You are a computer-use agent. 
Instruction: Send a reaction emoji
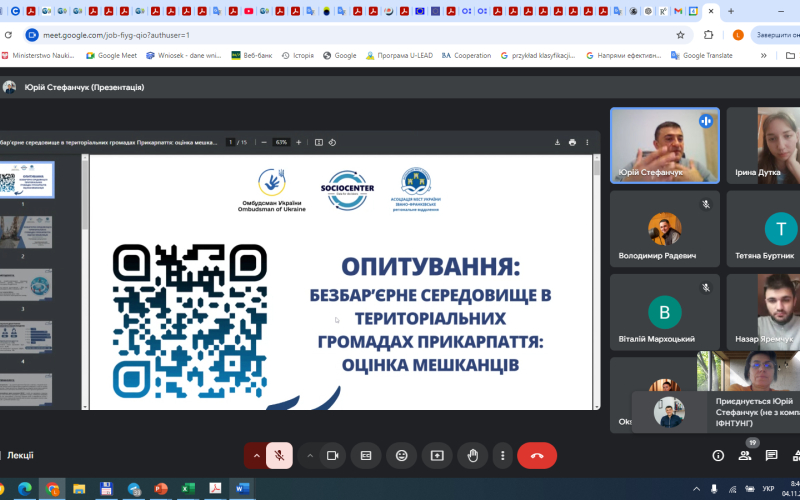(402, 456)
